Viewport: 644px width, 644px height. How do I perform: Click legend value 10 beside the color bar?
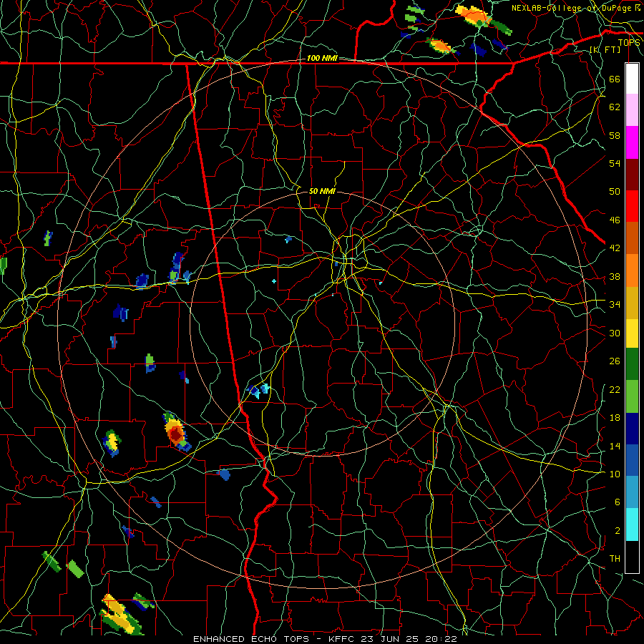pos(615,474)
